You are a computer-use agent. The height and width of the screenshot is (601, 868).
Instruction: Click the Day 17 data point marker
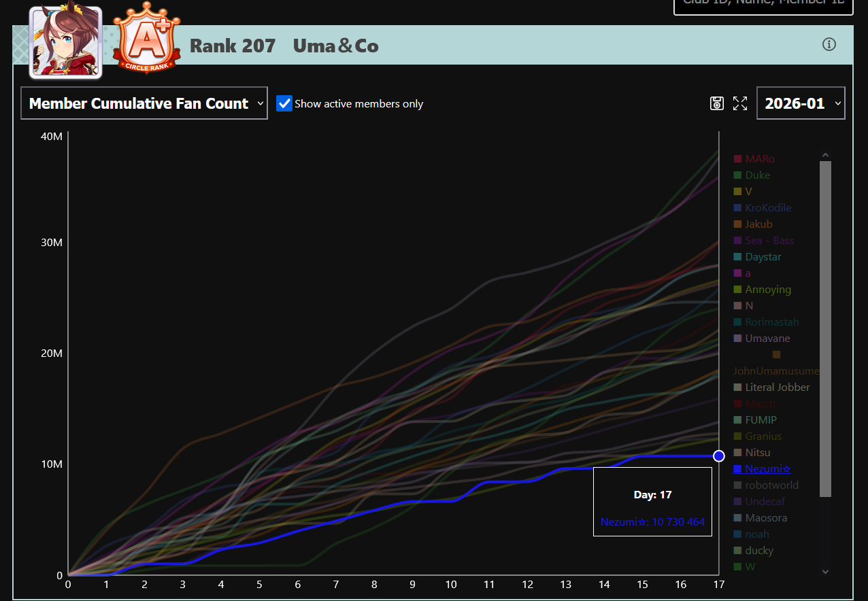pos(719,456)
